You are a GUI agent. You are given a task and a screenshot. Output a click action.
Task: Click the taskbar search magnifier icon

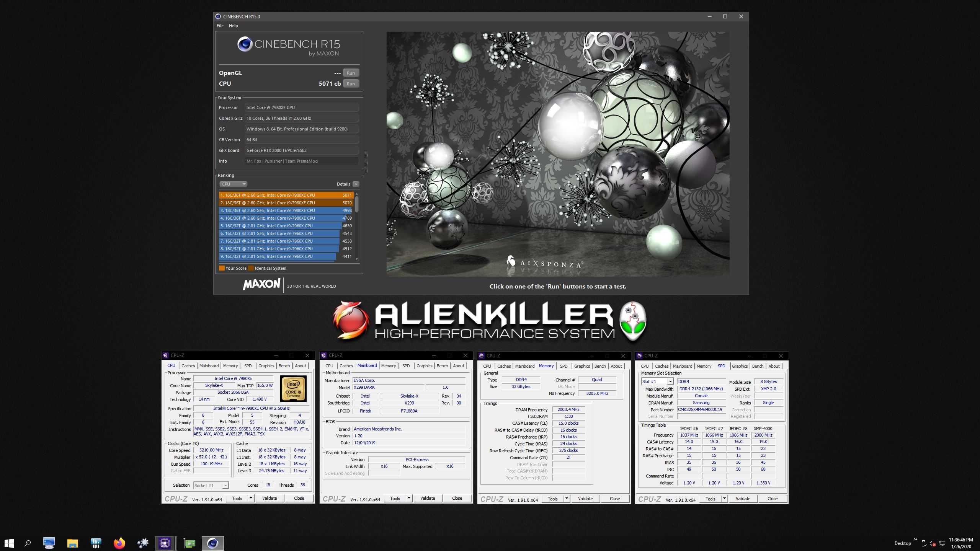coord(28,543)
